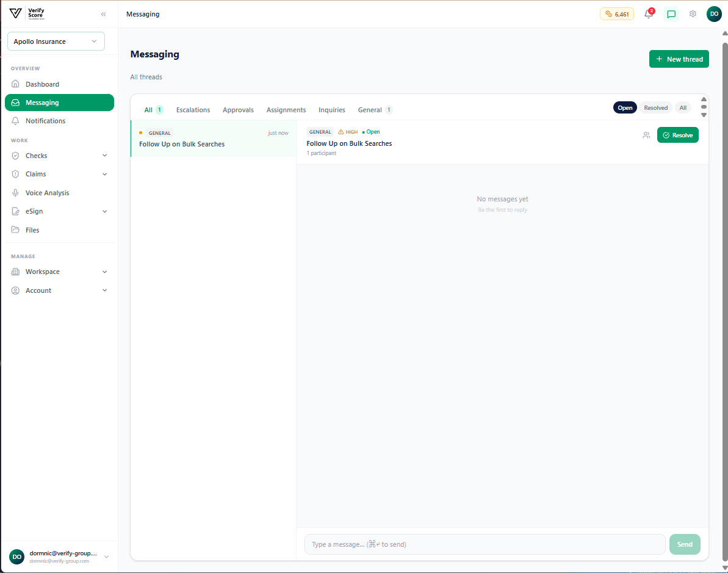Open the user menu chevron at sidebar bottom

point(106,557)
